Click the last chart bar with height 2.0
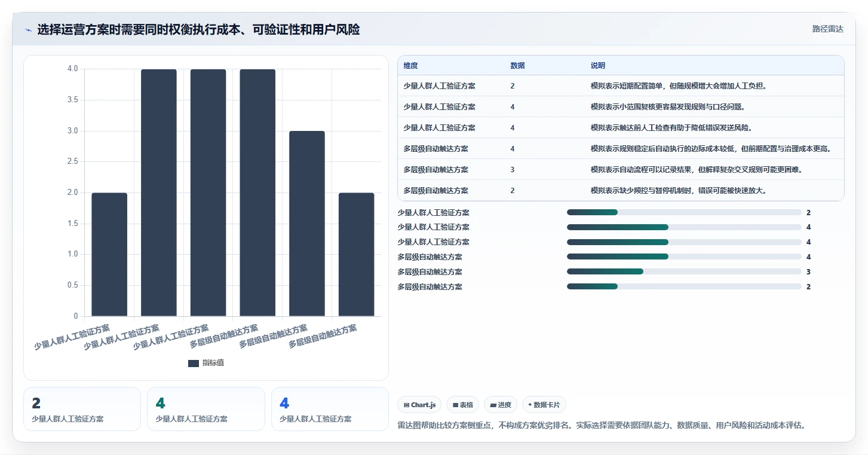The image size is (868, 455). tap(357, 255)
